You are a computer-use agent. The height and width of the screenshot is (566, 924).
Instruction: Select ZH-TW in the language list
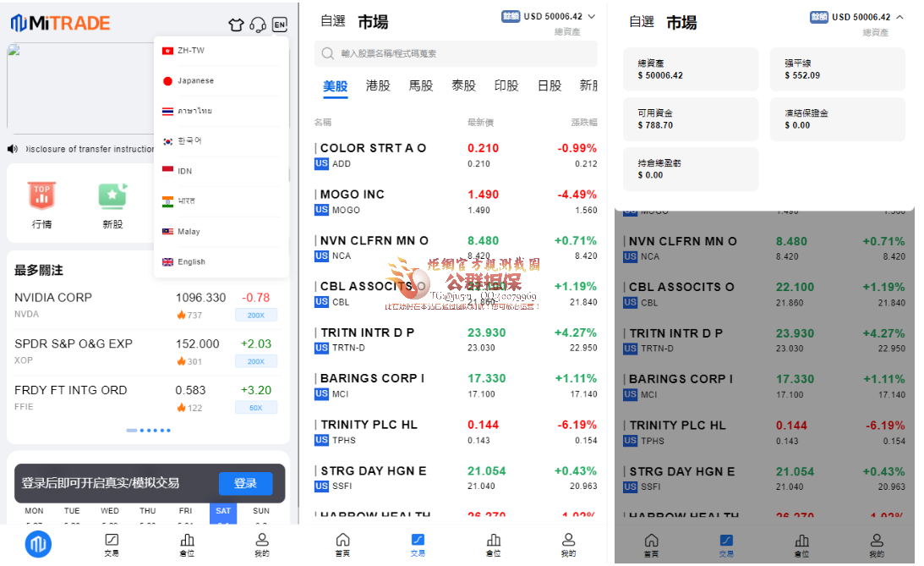(x=190, y=51)
